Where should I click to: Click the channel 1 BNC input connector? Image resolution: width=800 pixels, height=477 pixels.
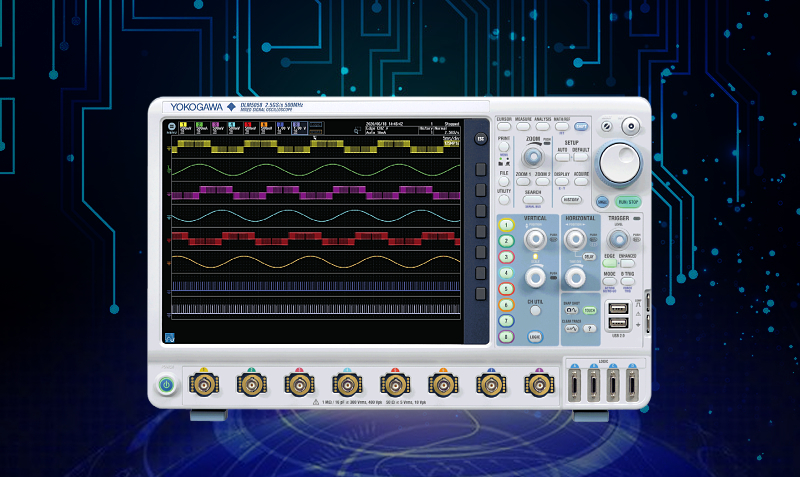coord(204,384)
